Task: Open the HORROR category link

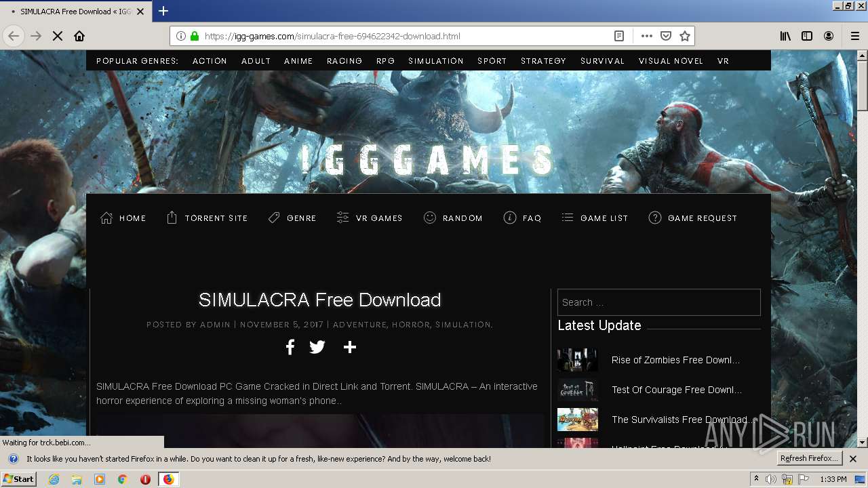Action: click(x=411, y=325)
